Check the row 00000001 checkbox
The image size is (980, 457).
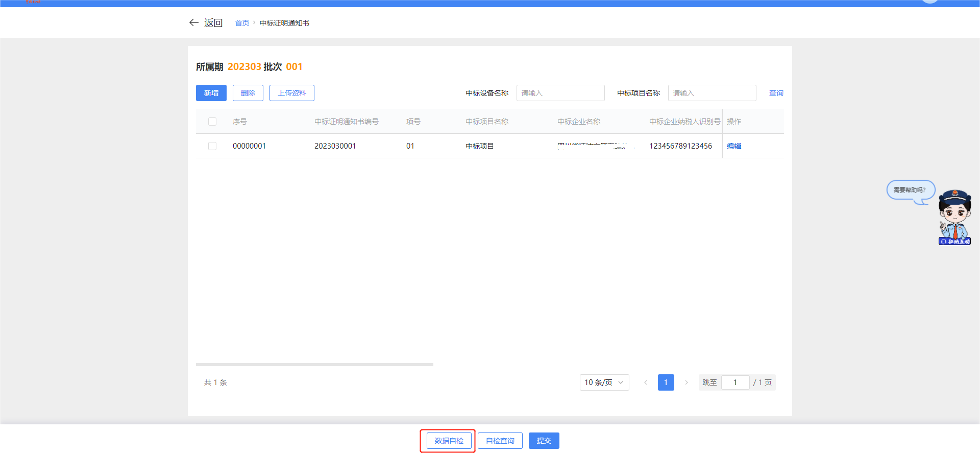coord(212,146)
